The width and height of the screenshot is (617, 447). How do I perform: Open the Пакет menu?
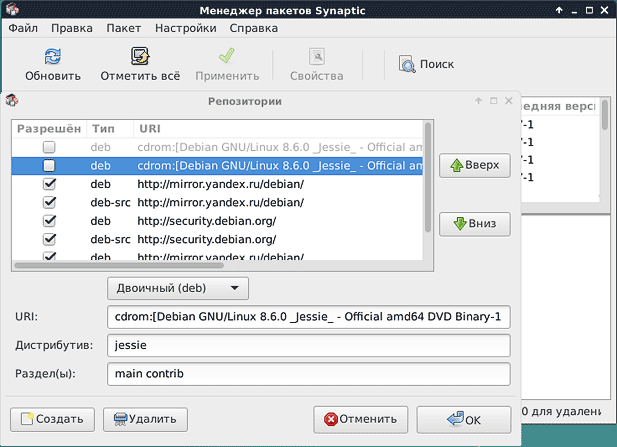pyautogui.click(x=124, y=28)
